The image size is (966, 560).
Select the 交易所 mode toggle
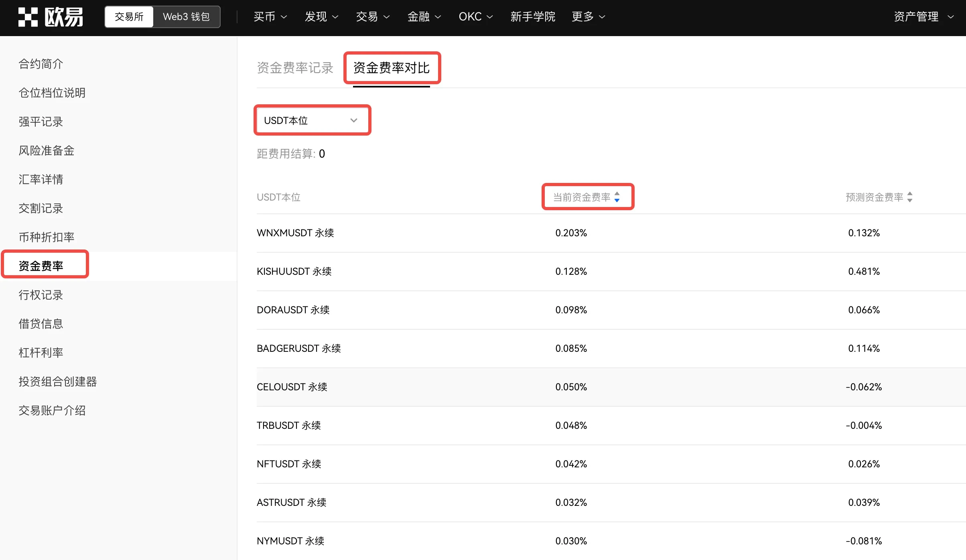(128, 16)
